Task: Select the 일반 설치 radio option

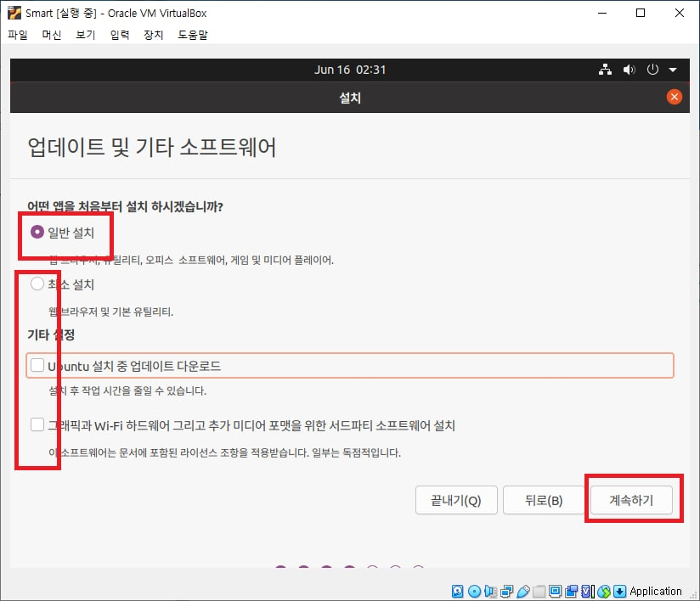Action: coord(37,232)
